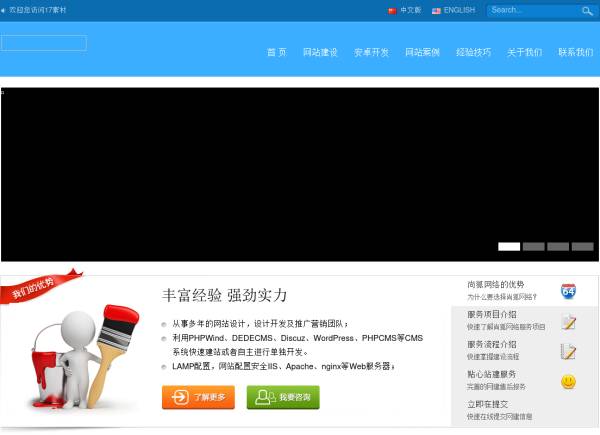Click the black banner slideshow image
600x435 pixels.
(x=300, y=174)
